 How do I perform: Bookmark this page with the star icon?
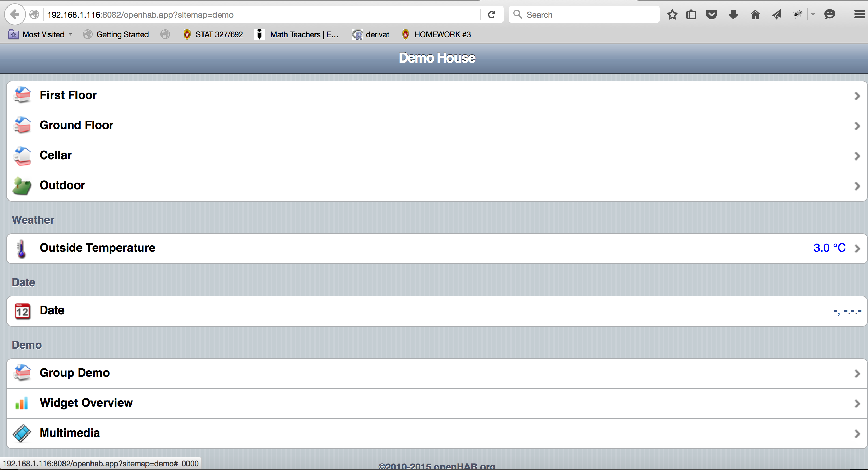(x=672, y=15)
